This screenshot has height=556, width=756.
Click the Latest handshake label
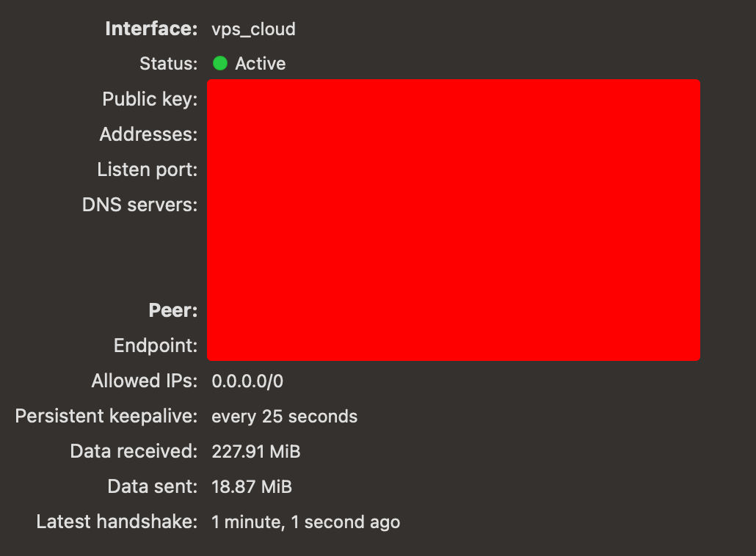(x=117, y=522)
